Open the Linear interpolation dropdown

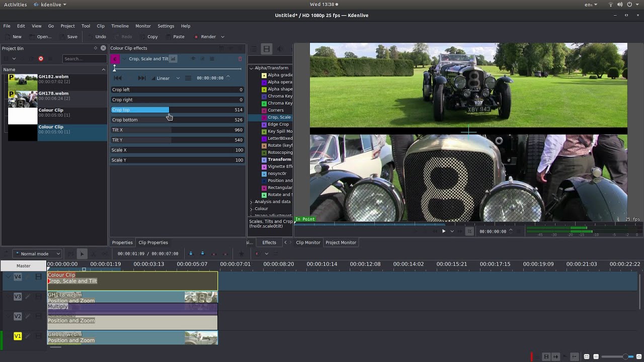coord(167,78)
